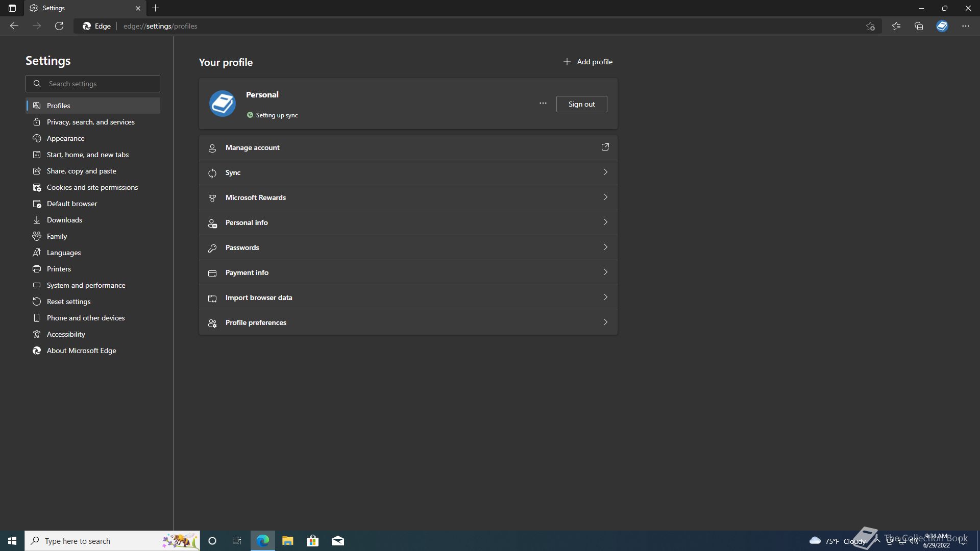The width and height of the screenshot is (980, 551).
Task: Expand the Profile preferences chevron
Action: point(605,322)
